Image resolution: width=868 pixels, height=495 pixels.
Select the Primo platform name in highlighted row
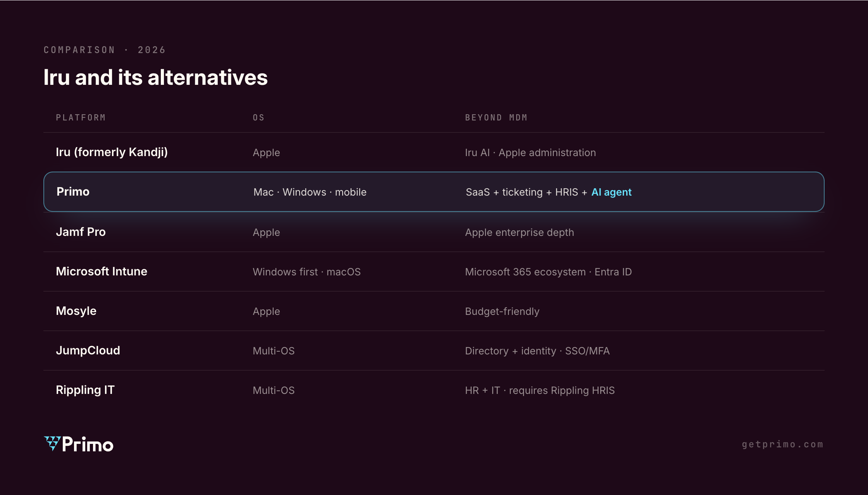click(73, 192)
